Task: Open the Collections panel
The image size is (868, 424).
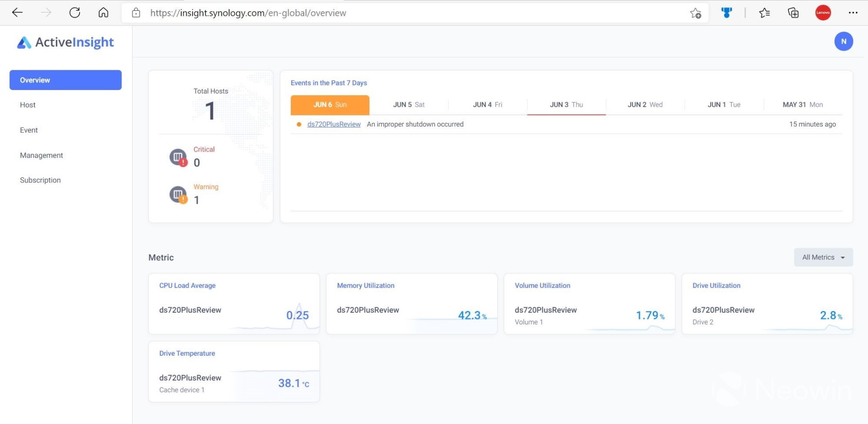Action: [x=793, y=13]
